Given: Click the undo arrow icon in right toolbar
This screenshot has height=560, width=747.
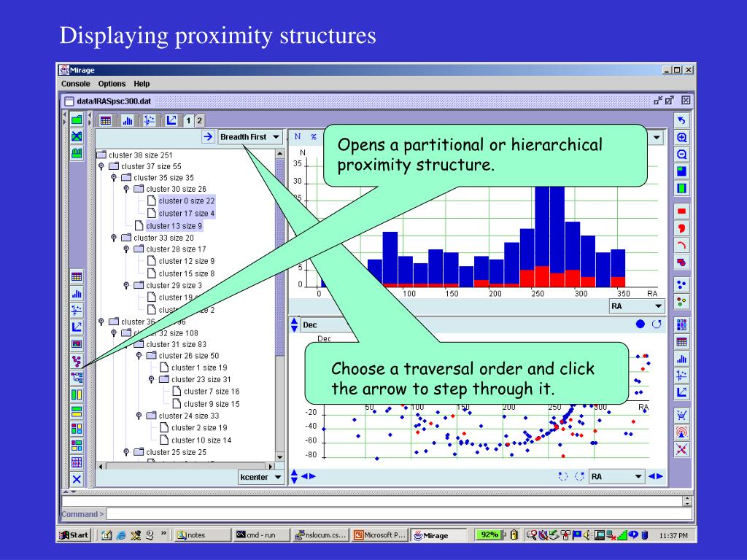Looking at the screenshot, I should 682,120.
